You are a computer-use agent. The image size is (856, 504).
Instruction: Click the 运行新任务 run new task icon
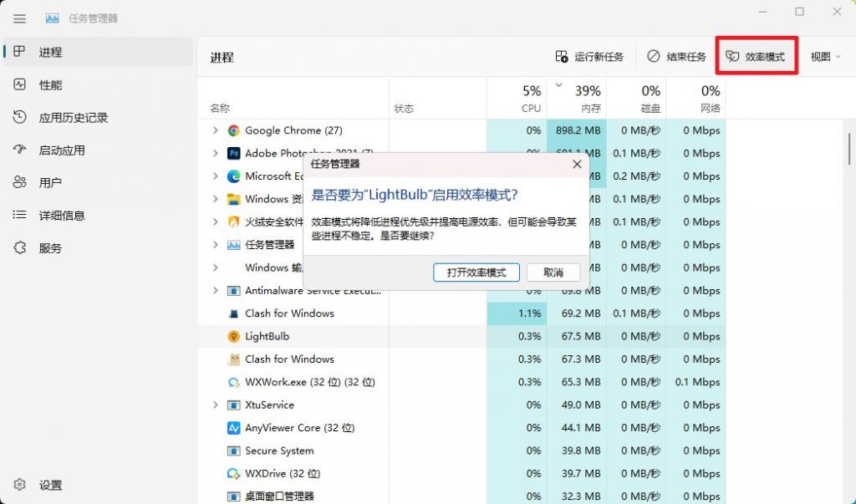(562, 56)
